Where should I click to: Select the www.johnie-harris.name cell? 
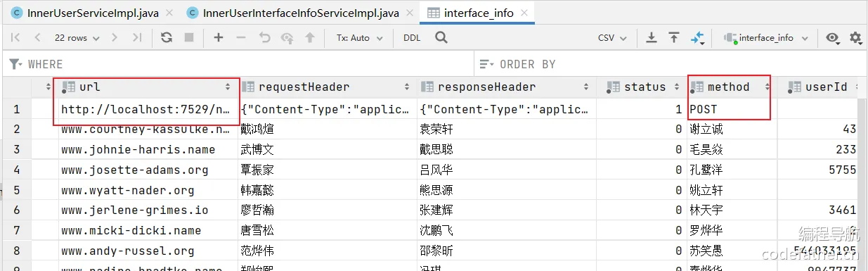tap(147, 149)
